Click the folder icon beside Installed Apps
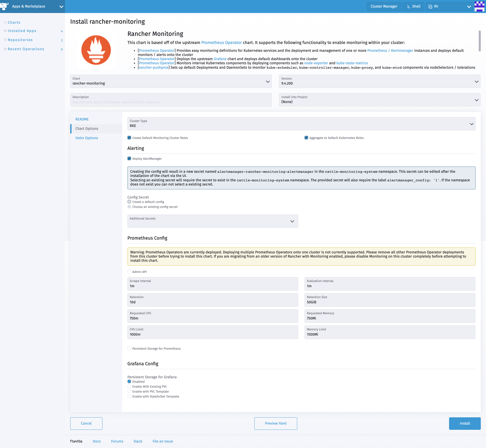486x448 pixels. pyautogui.click(x=5, y=31)
